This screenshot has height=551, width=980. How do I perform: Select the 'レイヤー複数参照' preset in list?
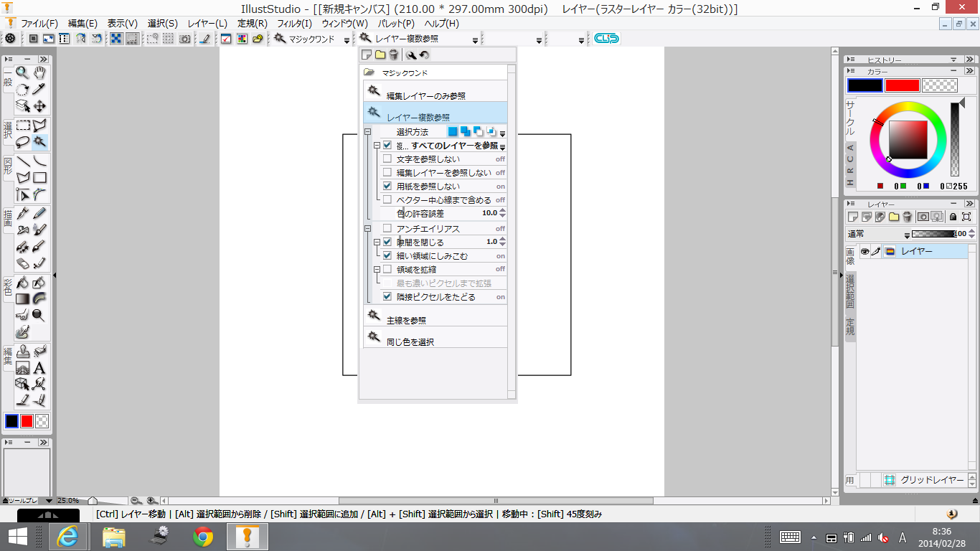click(435, 113)
